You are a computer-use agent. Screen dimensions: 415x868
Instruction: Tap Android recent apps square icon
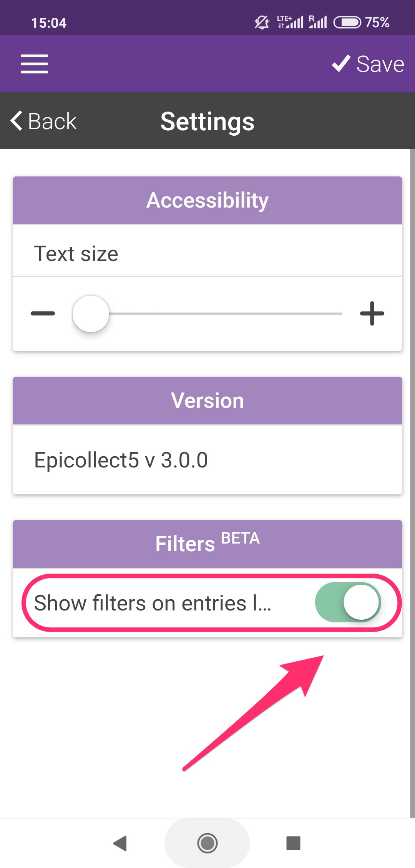pyautogui.click(x=294, y=843)
